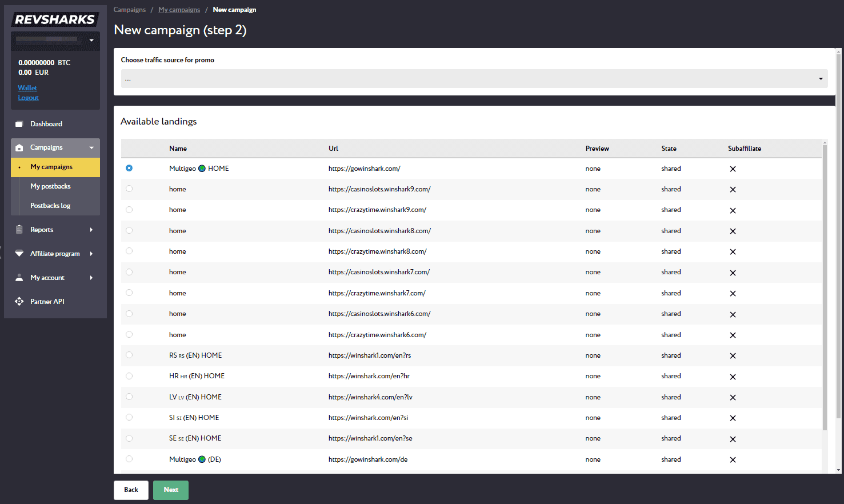This screenshot has width=844, height=504.
Task: Click the green Next button
Action: 171,490
